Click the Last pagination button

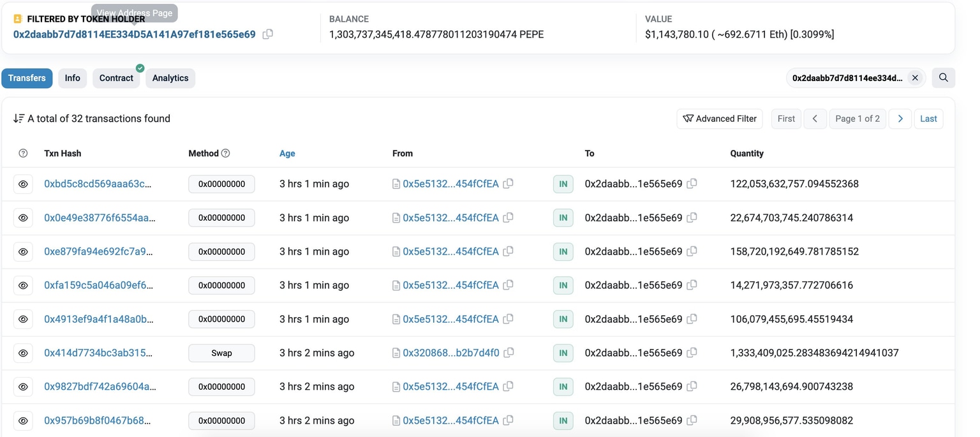point(929,119)
